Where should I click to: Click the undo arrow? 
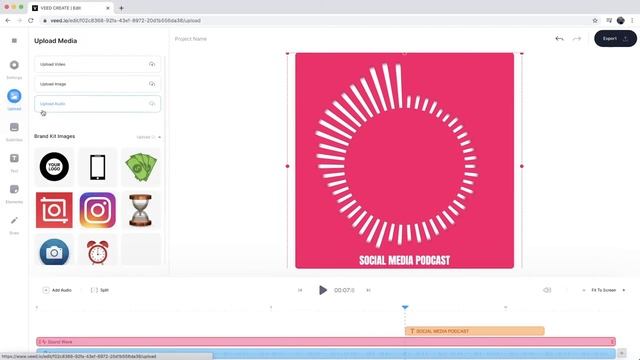[559, 39]
